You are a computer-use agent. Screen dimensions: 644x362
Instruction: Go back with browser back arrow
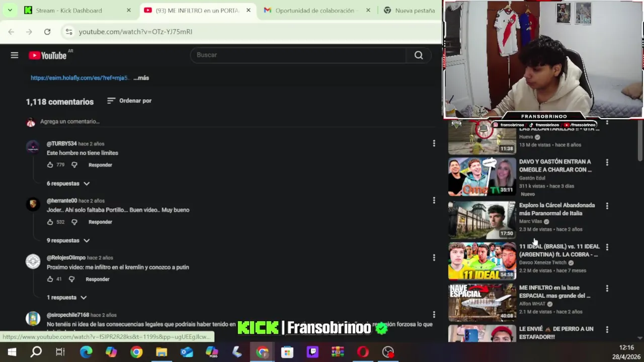pos(11,32)
